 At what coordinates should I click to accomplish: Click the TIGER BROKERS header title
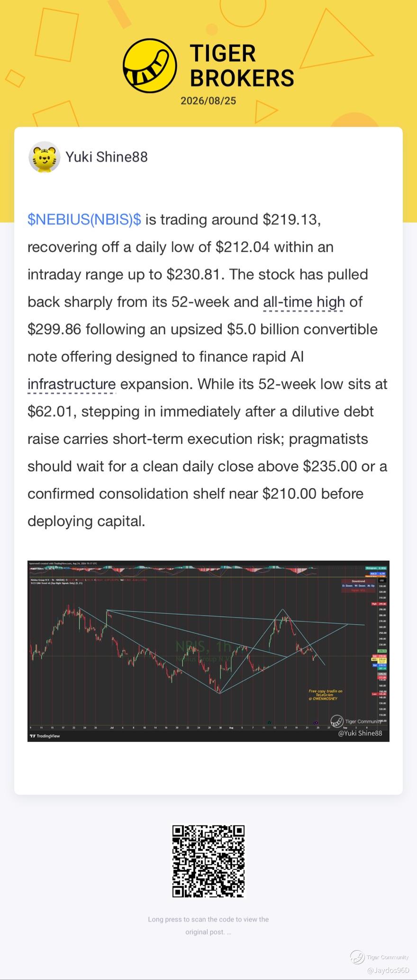(x=242, y=66)
